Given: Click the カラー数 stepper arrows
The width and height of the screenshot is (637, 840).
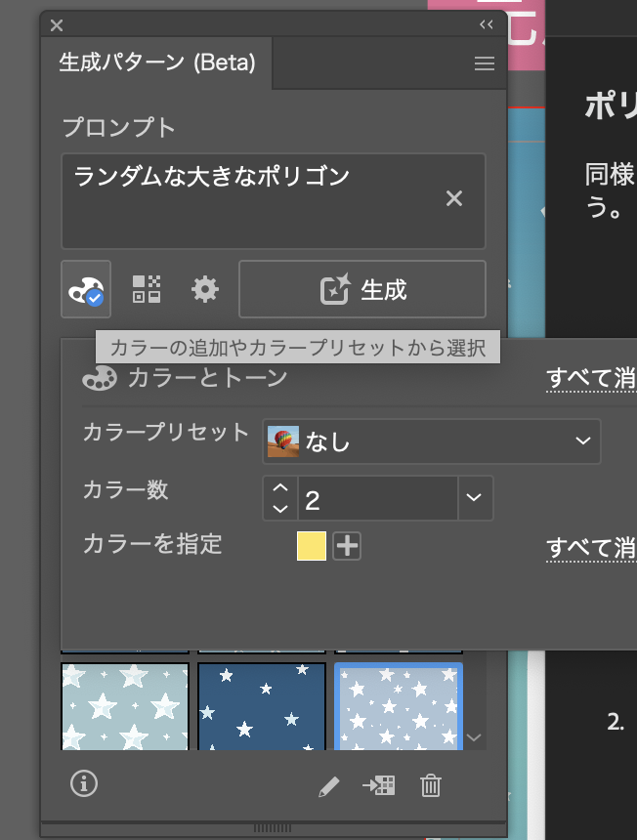Looking at the screenshot, I should [x=280, y=498].
